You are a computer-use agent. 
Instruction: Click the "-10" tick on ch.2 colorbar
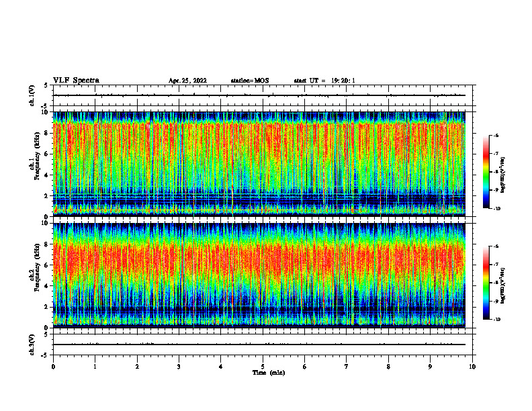(x=497, y=320)
